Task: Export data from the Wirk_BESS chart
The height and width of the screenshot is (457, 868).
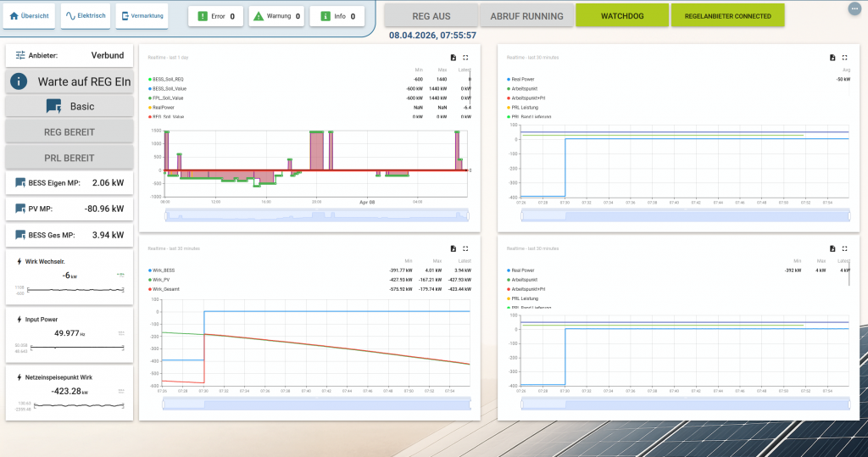Action: 453,248
